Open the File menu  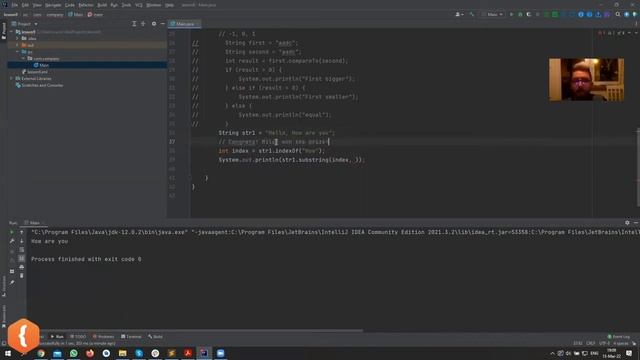tap(15, 5)
